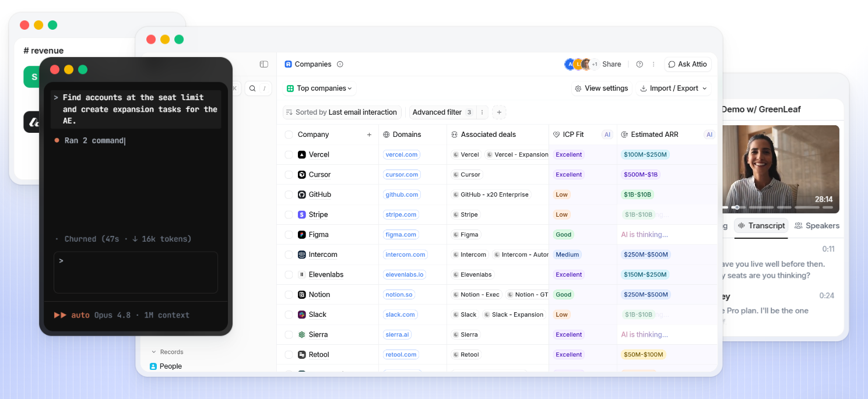Image resolution: width=868 pixels, height=399 pixels.
Task: Click the Vercel - Expansion deal chip
Action: coord(517,155)
